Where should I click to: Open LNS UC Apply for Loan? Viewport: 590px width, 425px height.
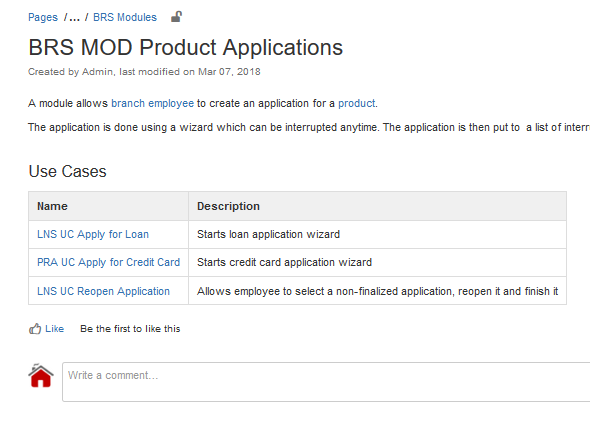[x=93, y=234]
